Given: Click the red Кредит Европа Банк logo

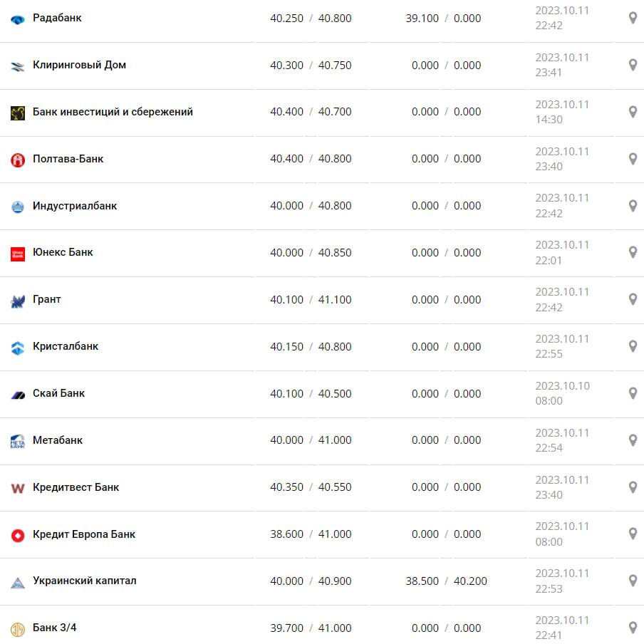Looking at the screenshot, I should tap(18, 535).
